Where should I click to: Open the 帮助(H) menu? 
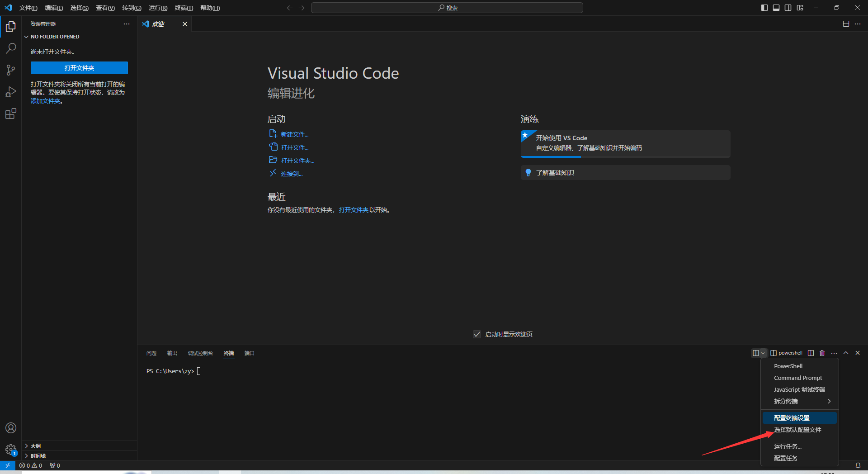pyautogui.click(x=210, y=8)
